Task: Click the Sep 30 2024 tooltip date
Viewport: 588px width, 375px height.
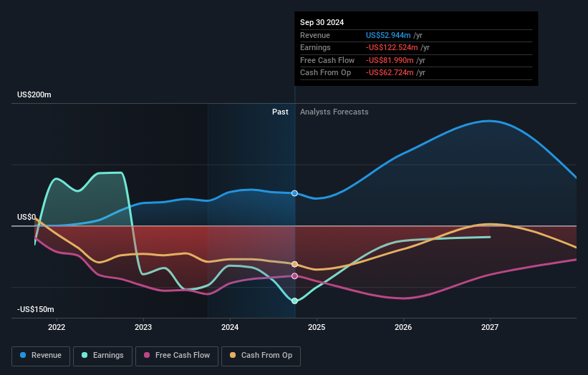Action: 322,22
